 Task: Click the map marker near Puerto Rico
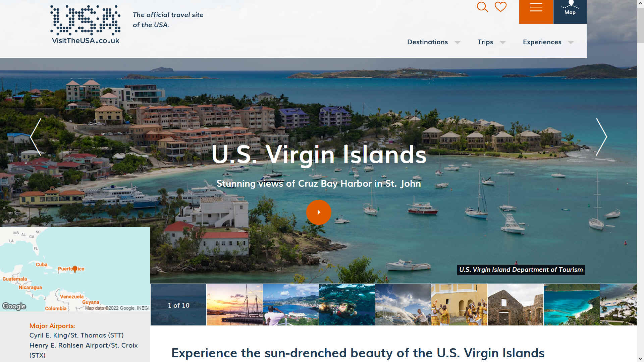point(75,269)
